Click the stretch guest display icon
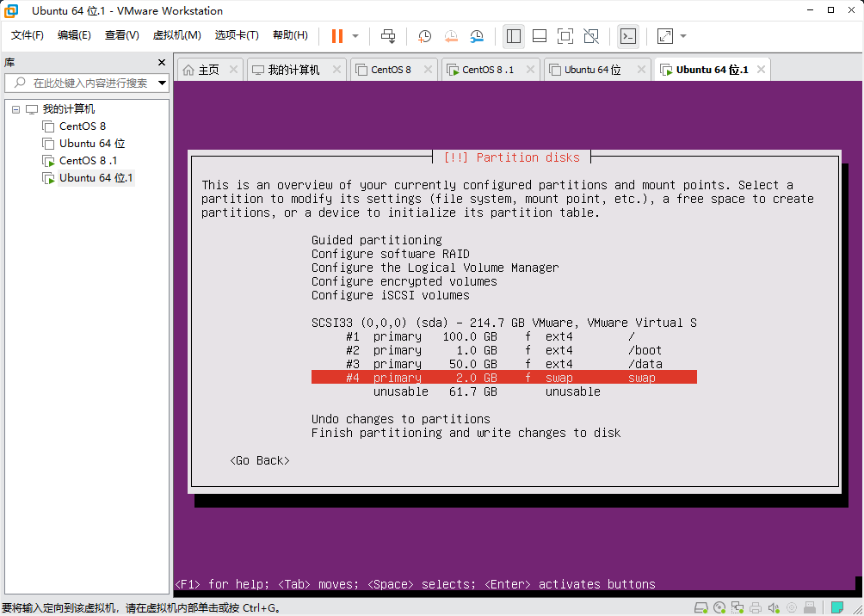This screenshot has width=864, height=616. 665,36
